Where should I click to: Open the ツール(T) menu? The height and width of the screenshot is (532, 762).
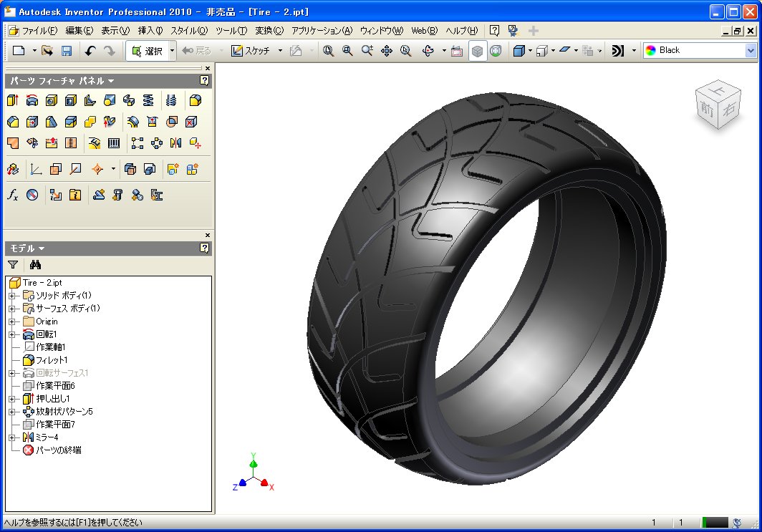[231, 31]
